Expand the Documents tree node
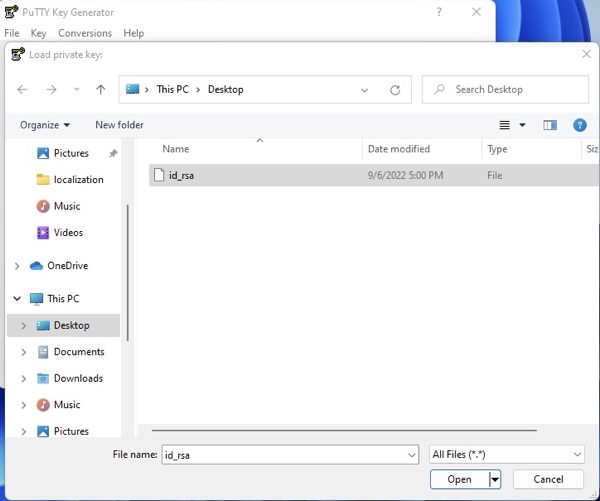This screenshot has width=600, height=501. click(x=23, y=352)
